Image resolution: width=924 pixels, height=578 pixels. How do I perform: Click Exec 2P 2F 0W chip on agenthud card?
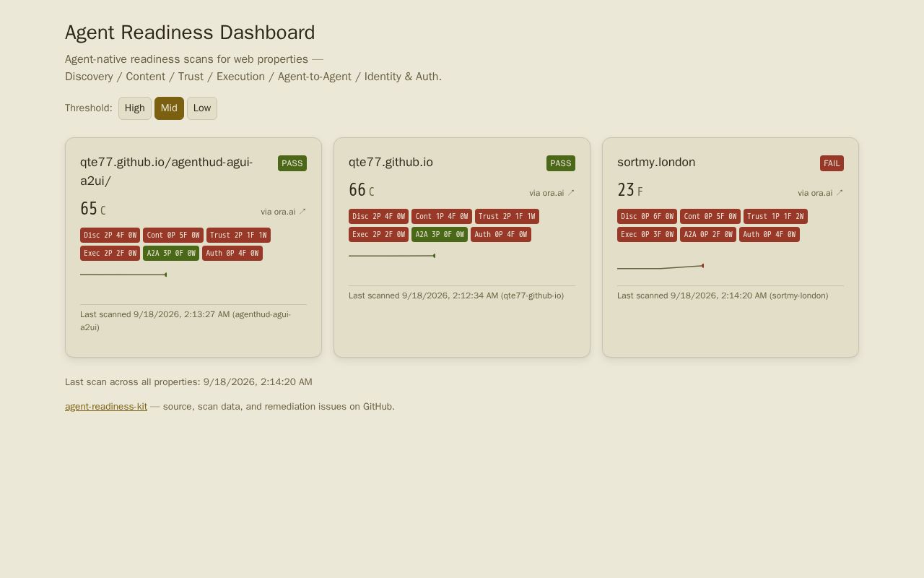point(110,254)
